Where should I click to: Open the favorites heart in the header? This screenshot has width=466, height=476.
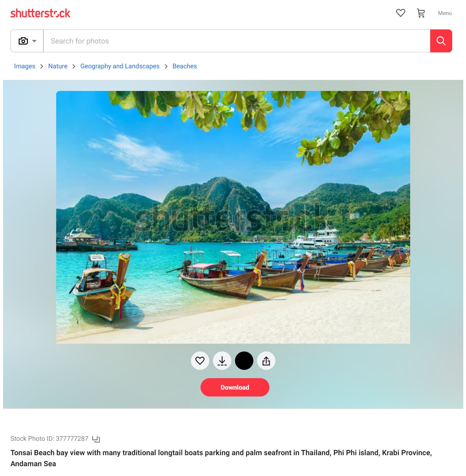pyautogui.click(x=400, y=13)
